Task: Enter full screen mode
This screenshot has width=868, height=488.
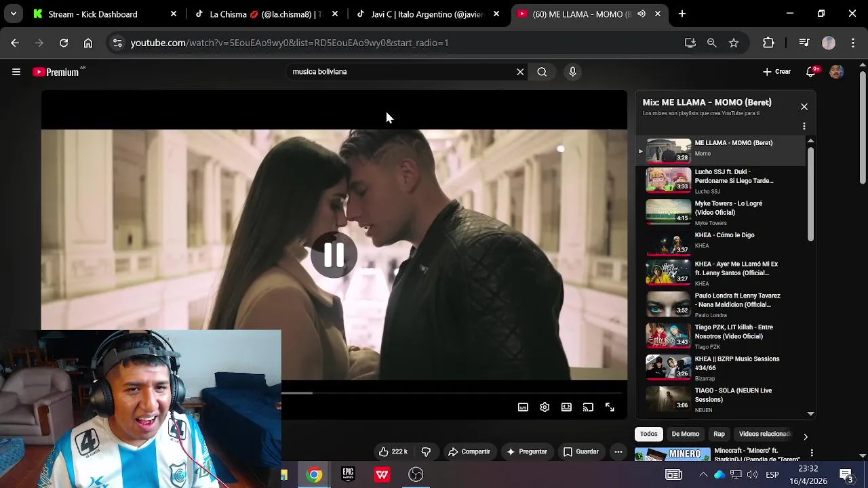Action: pos(610,407)
